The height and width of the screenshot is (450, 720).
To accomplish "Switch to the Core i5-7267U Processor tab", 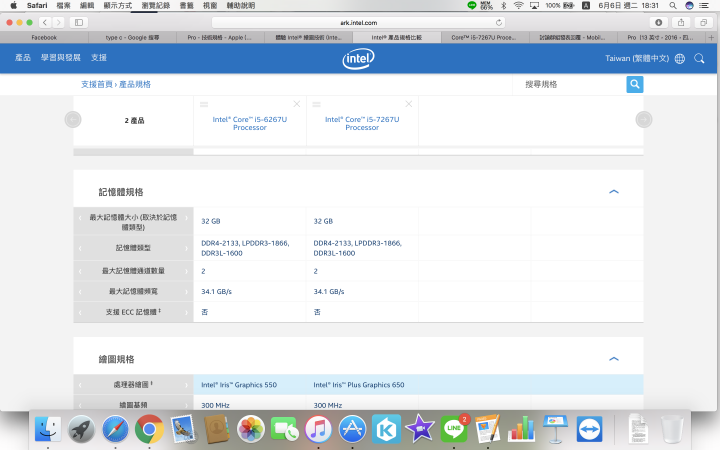I will pyautogui.click(x=484, y=38).
